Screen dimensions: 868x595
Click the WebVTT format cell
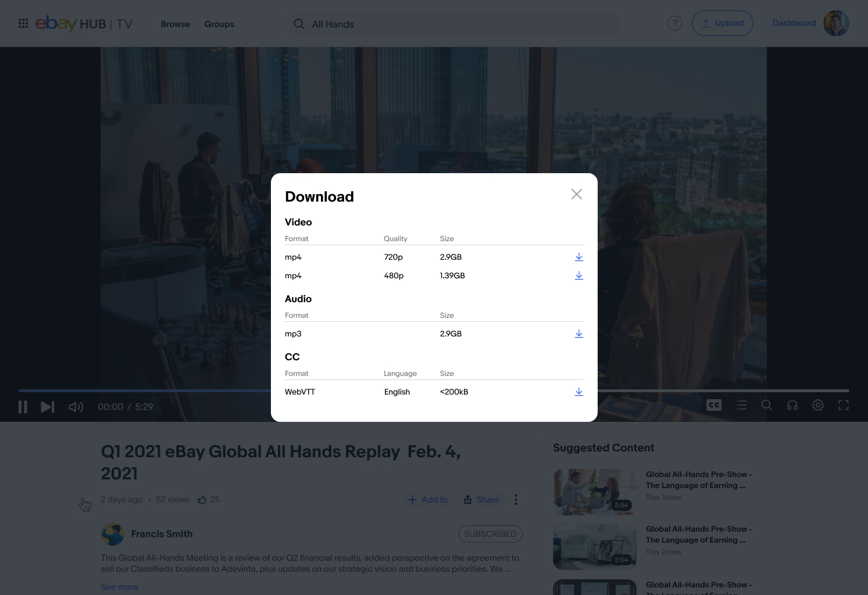click(300, 392)
